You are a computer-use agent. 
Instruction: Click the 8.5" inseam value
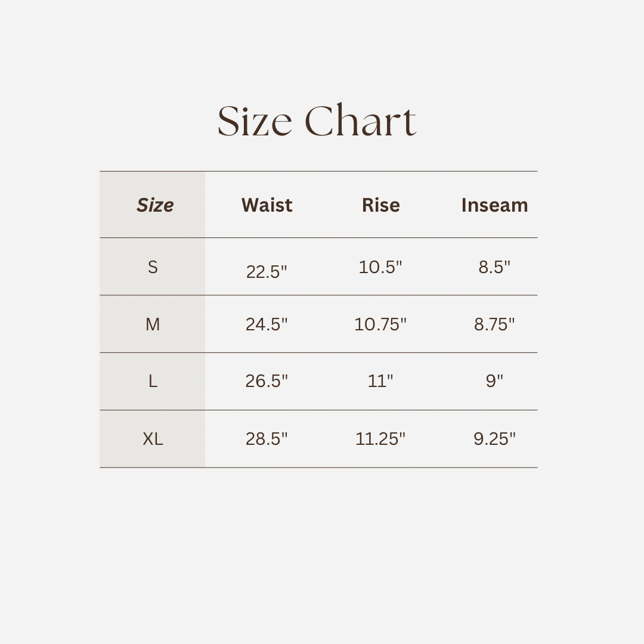click(494, 267)
